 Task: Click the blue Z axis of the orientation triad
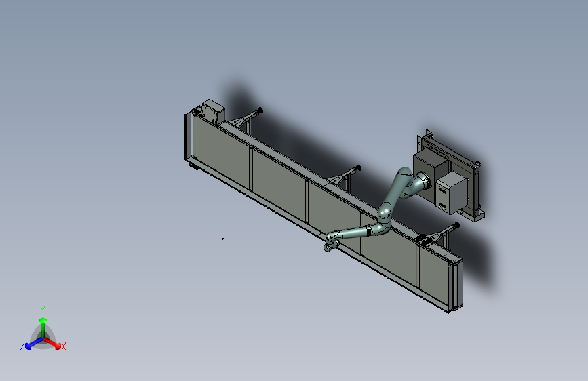coord(34,344)
